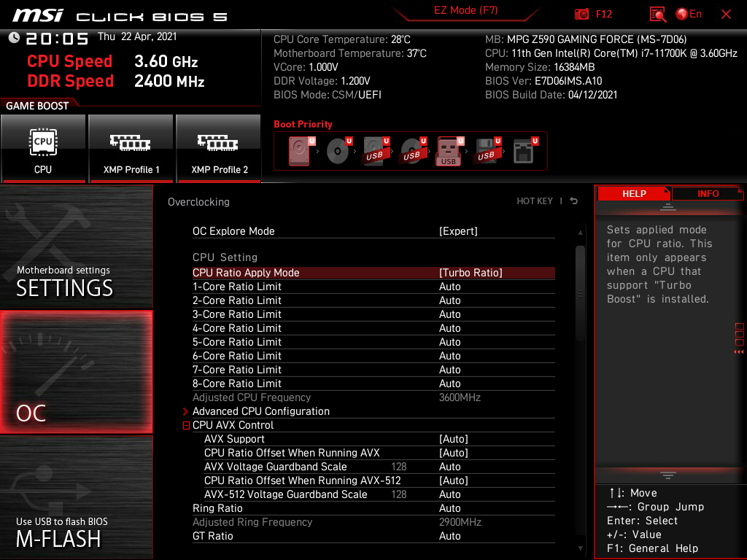Switch to the HELP tab

[634, 194]
